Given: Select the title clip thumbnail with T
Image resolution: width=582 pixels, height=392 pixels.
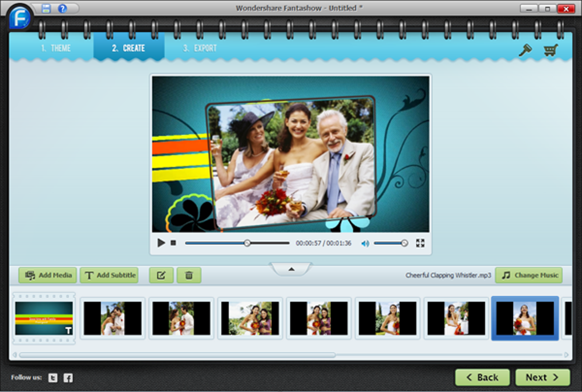Looking at the screenshot, I should coord(44,318).
